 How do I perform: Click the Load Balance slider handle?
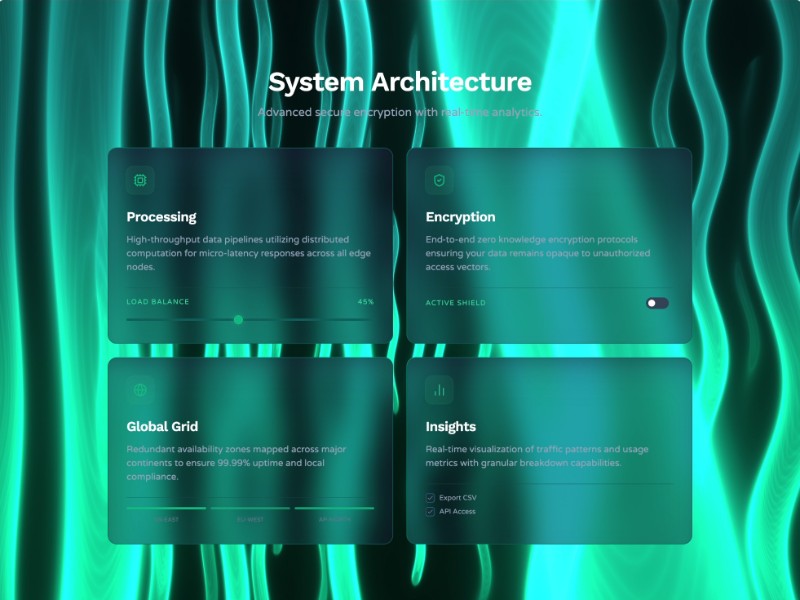(238, 319)
